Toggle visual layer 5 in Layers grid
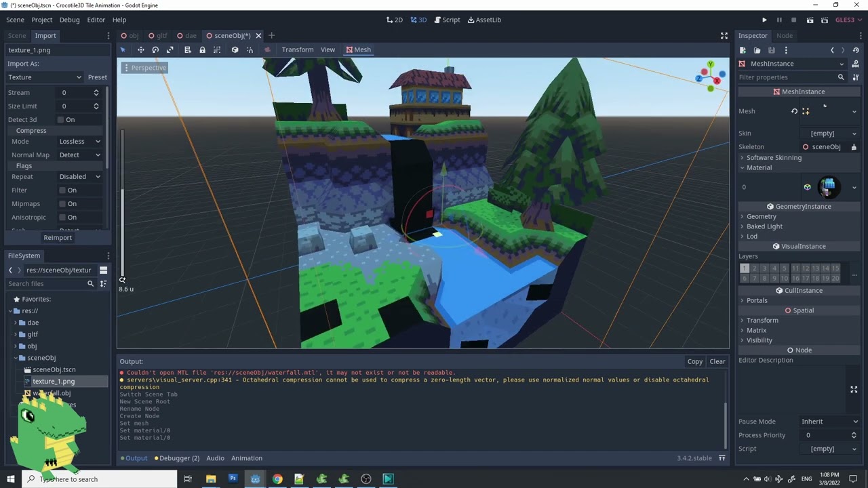The width and height of the screenshot is (868, 488). pyautogui.click(x=785, y=268)
